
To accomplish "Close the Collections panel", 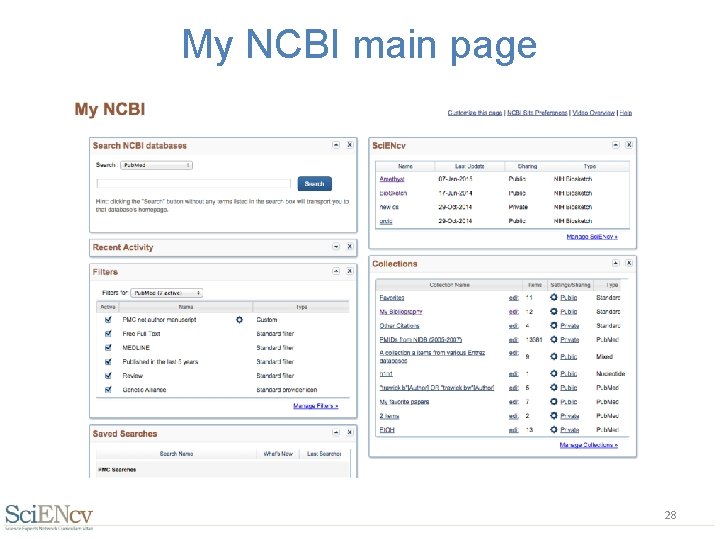I will click(629, 263).
